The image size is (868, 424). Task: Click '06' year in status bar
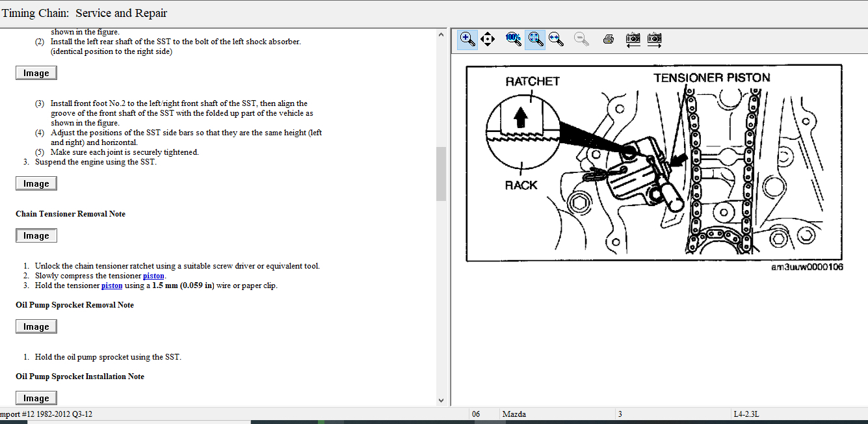[476, 414]
